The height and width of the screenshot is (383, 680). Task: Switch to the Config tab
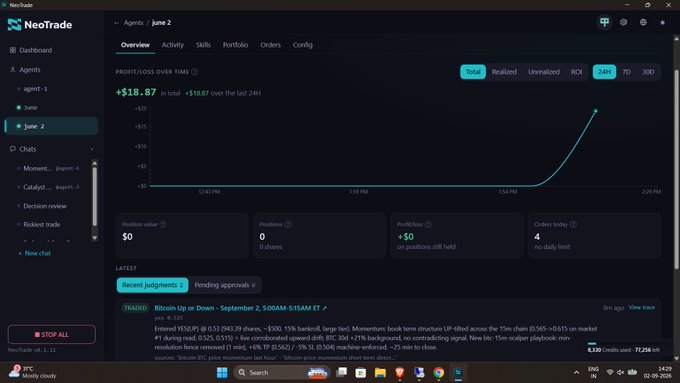pyautogui.click(x=302, y=45)
